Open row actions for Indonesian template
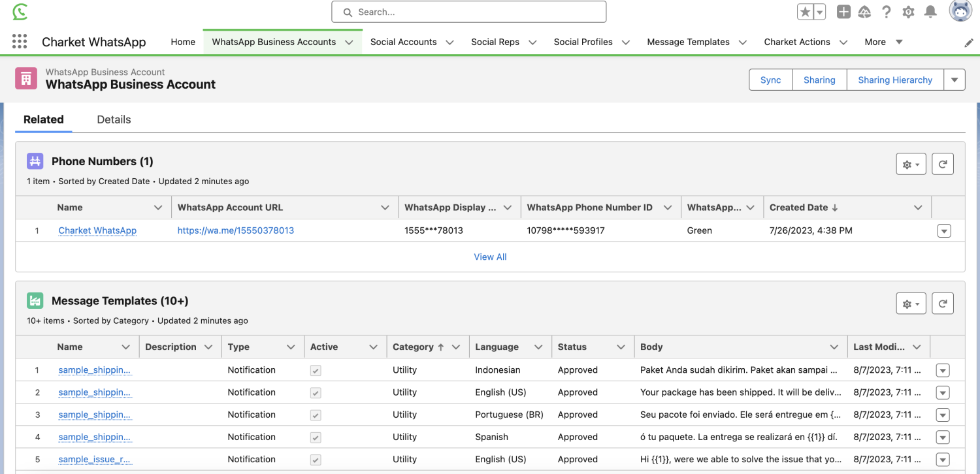This screenshot has width=980, height=474. pyautogui.click(x=942, y=370)
